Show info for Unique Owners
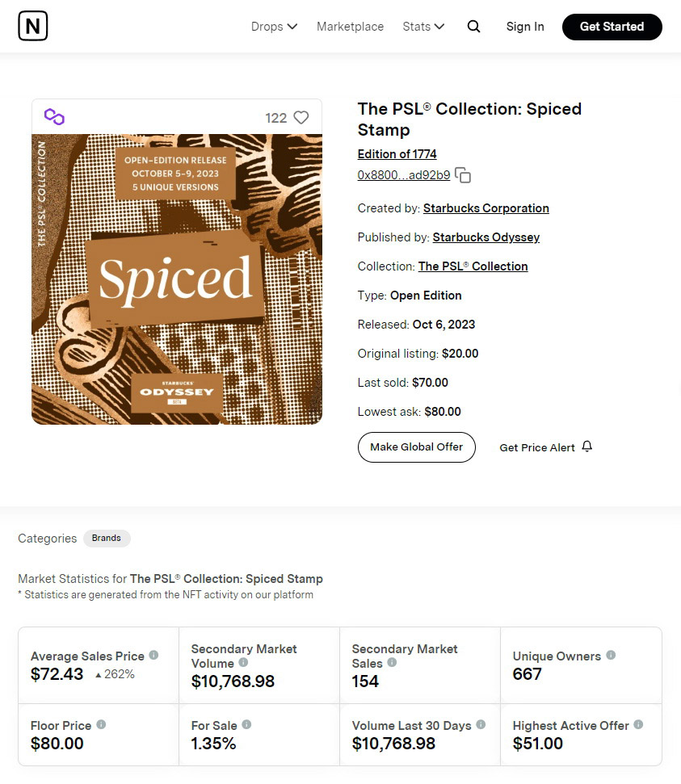The width and height of the screenshot is (681, 784). tap(611, 655)
